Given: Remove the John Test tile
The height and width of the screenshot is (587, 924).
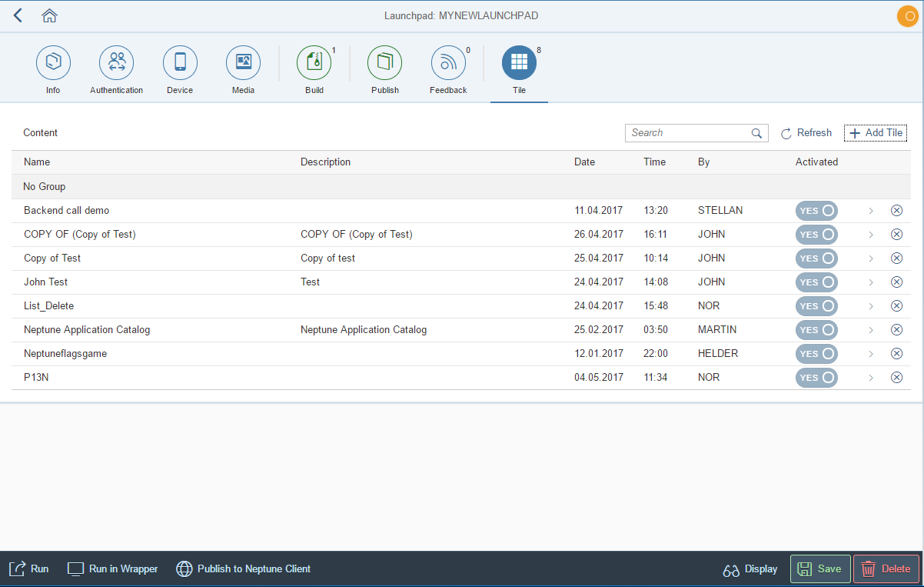Looking at the screenshot, I should (x=896, y=282).
